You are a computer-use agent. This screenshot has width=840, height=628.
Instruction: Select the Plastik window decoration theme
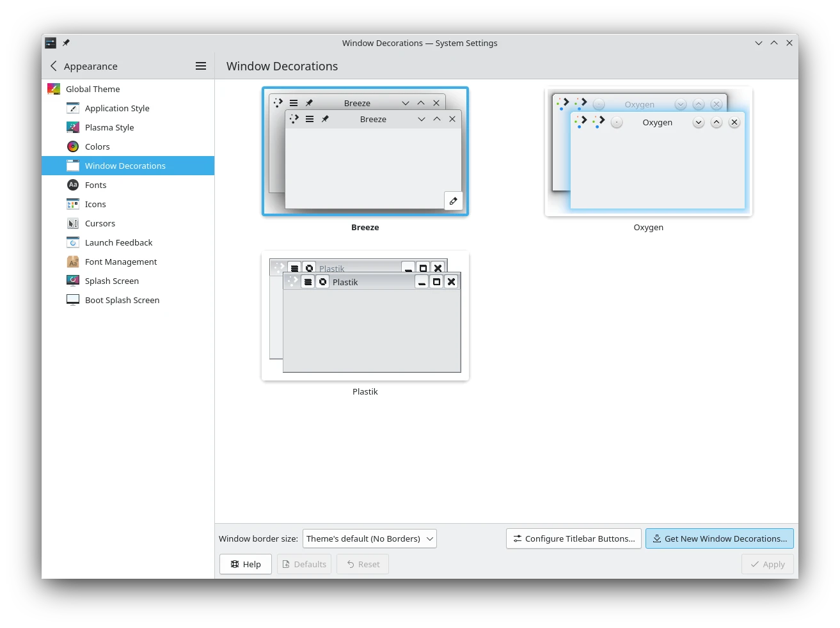365,316
